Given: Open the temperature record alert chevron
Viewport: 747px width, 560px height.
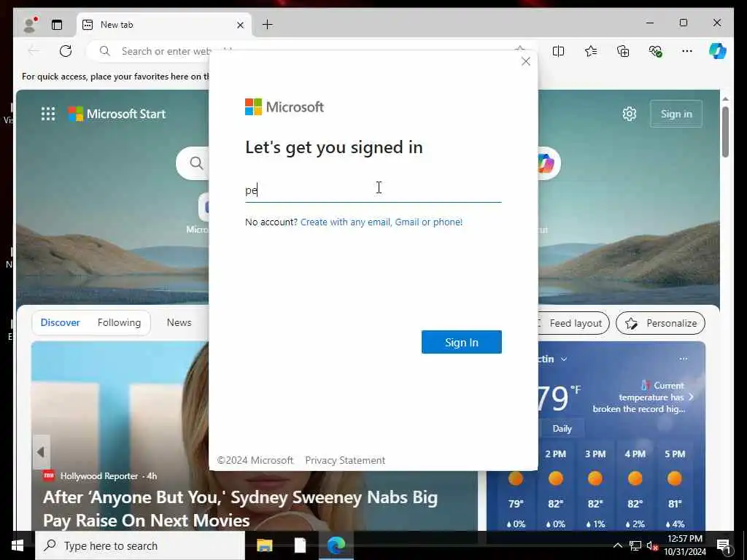Looking at the screenshot, I should pyautogui.click(x=692, y=397).
